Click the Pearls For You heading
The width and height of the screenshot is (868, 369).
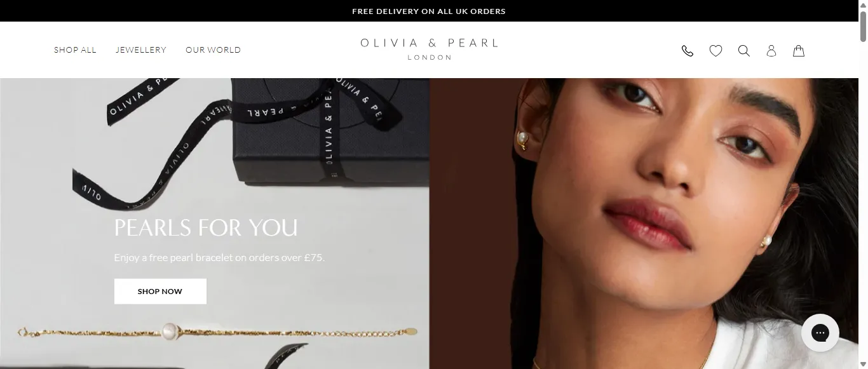(x=206, y=227)
